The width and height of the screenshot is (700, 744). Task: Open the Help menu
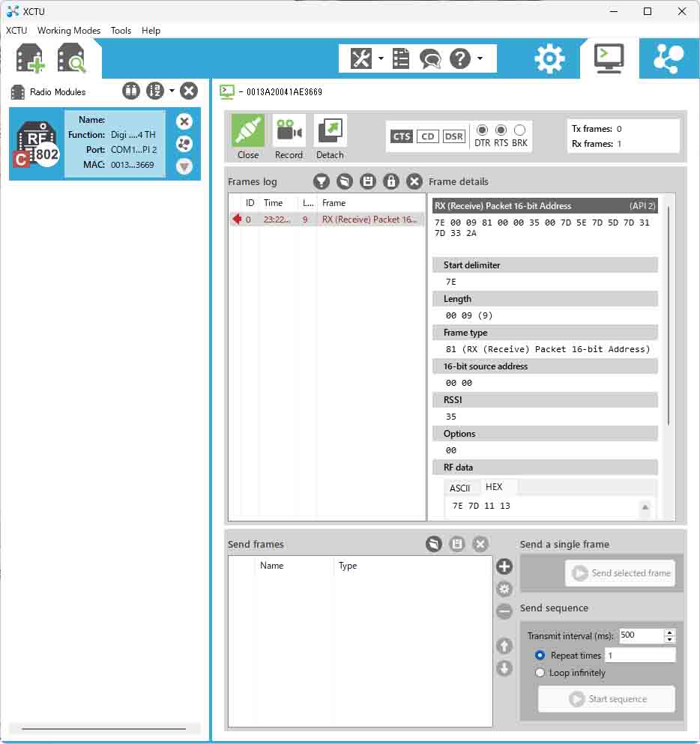(151, 31)
